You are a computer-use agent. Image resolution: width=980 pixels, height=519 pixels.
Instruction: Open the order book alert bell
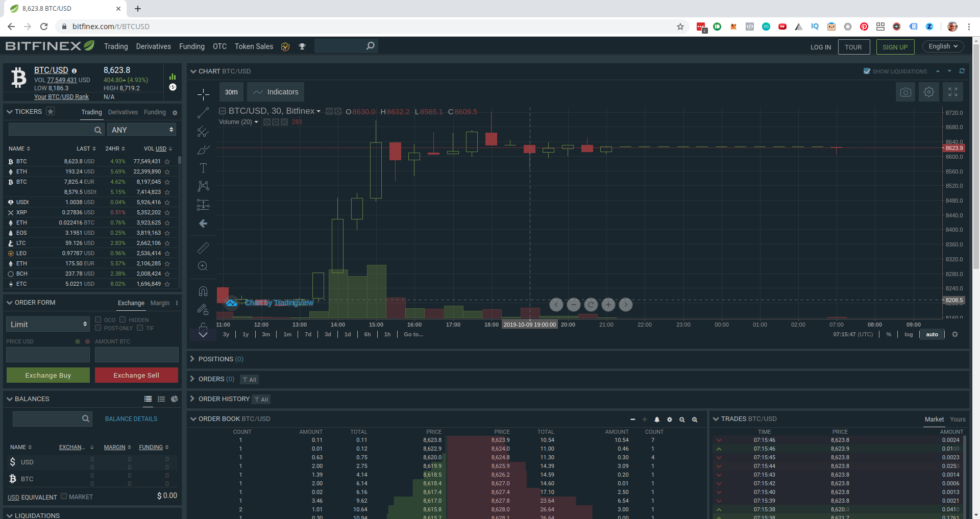tap(657, 419)
